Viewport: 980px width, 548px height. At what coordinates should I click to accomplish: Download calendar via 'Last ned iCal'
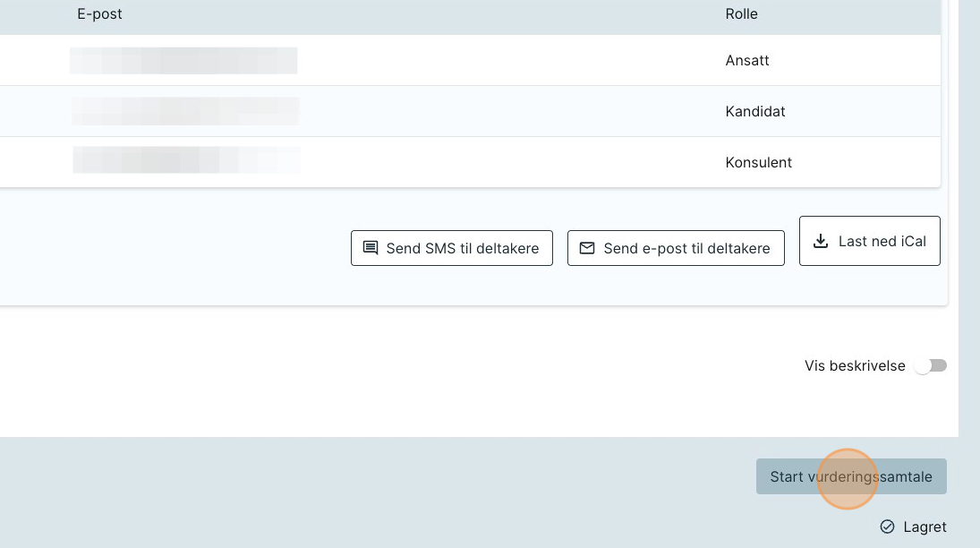coord(869,241)
